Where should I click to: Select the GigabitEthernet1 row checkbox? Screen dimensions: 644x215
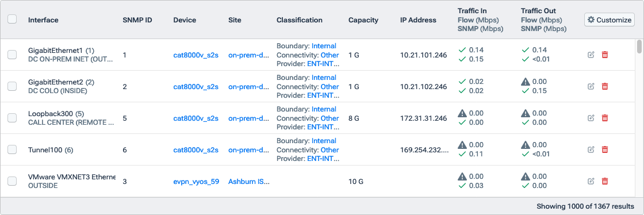click(x=12, y=55)
